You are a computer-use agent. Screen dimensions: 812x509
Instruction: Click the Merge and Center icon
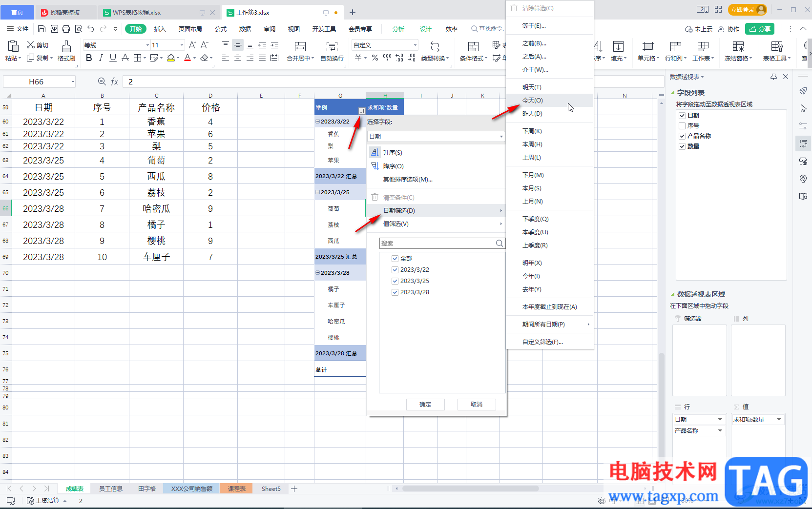pos(300,46)
